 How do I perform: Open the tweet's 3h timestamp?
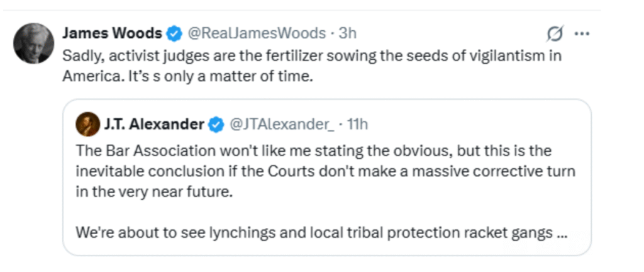point(347,33)
